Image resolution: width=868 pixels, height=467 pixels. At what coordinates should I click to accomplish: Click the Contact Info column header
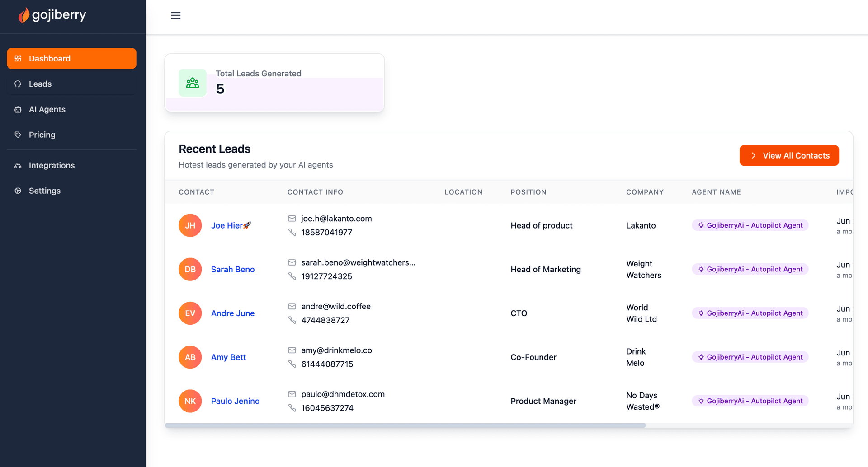click(315, 192)
